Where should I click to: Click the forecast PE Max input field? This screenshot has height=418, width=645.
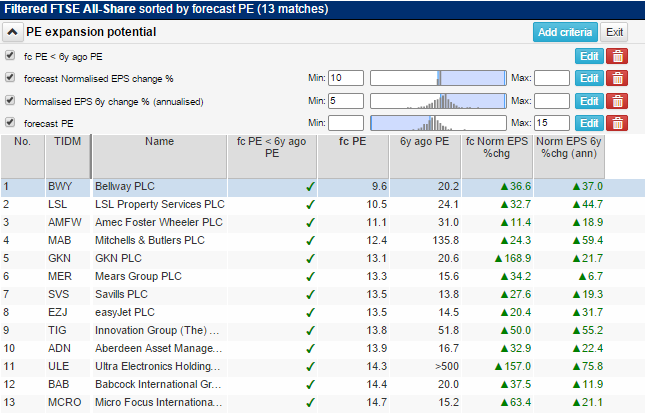[x=552, y=123]
